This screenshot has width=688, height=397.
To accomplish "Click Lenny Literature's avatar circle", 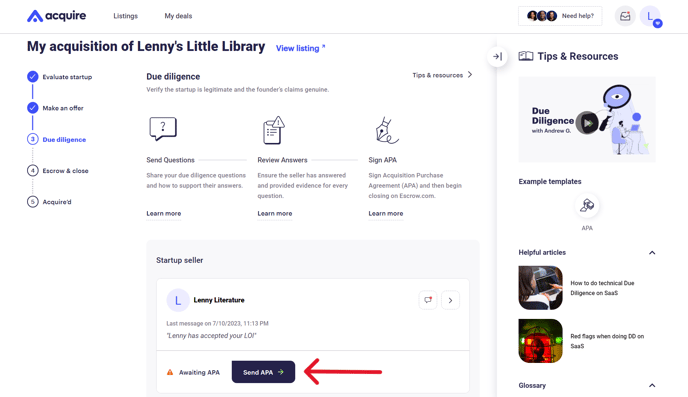I will tap(178, 300).
